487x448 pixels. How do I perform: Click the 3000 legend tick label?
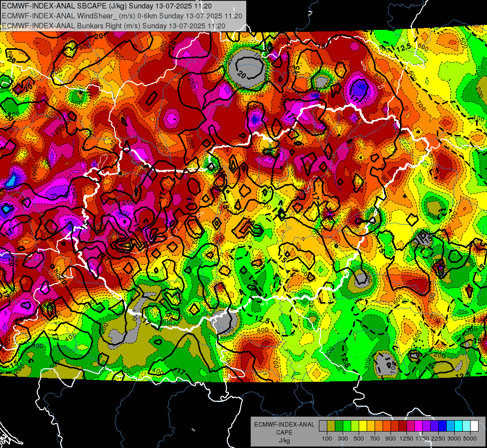454,439
